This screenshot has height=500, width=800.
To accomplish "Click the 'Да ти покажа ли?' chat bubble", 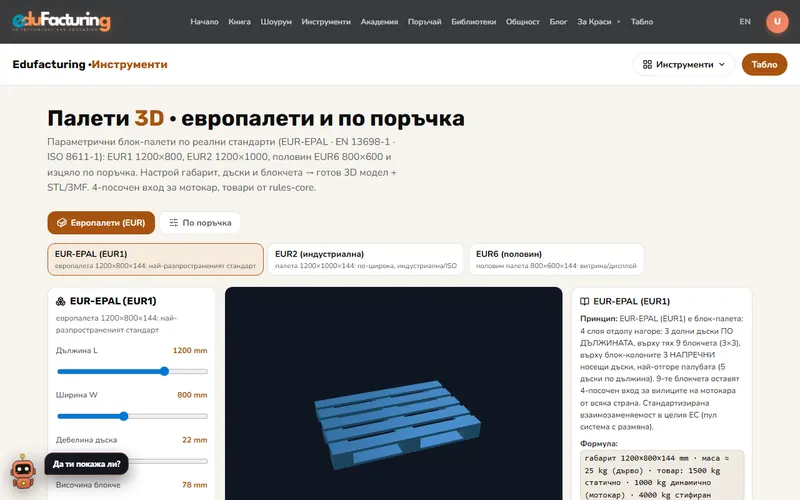I will point(87,464).
